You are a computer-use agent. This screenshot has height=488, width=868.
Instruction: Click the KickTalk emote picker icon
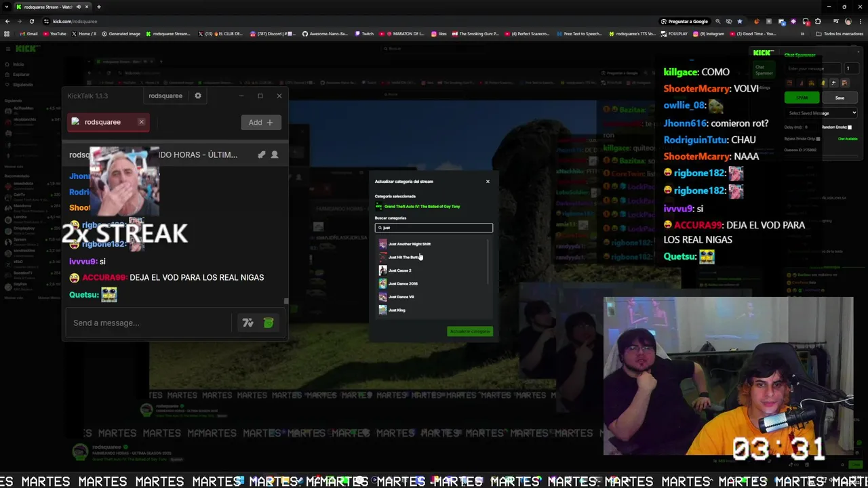[248, 323]
